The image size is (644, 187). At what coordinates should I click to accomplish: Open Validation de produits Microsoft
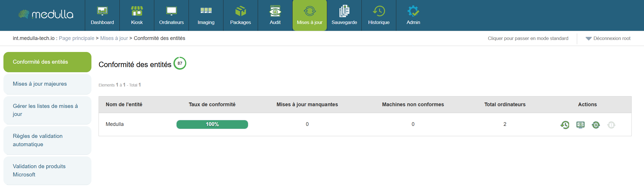tap(39, 170)
